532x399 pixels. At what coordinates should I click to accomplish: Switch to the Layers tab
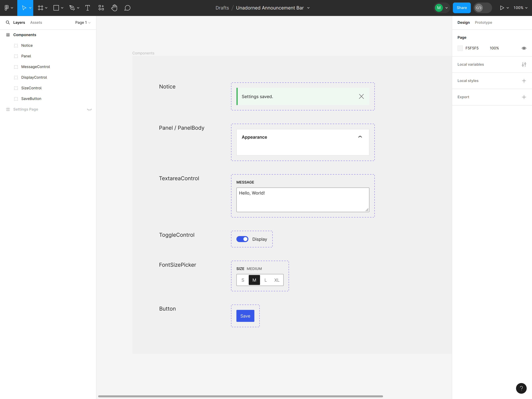pos(19,22)
